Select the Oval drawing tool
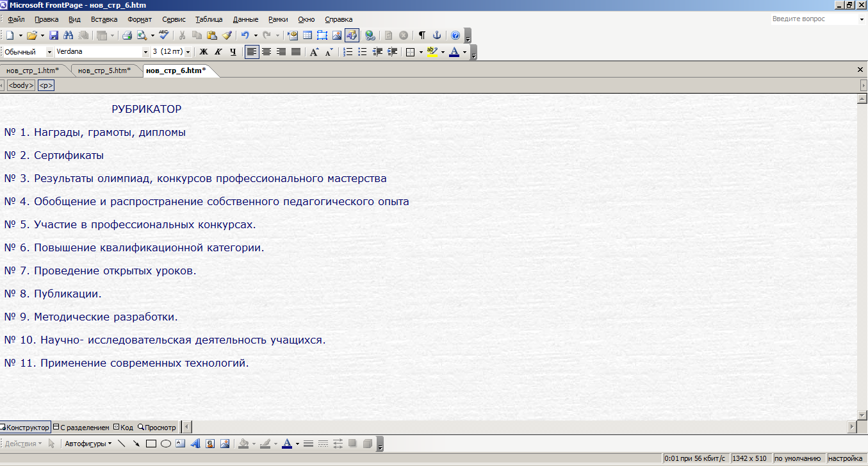The width and height of the screenshot is (868, 466). pyautogui.click(x=166, y=444)
